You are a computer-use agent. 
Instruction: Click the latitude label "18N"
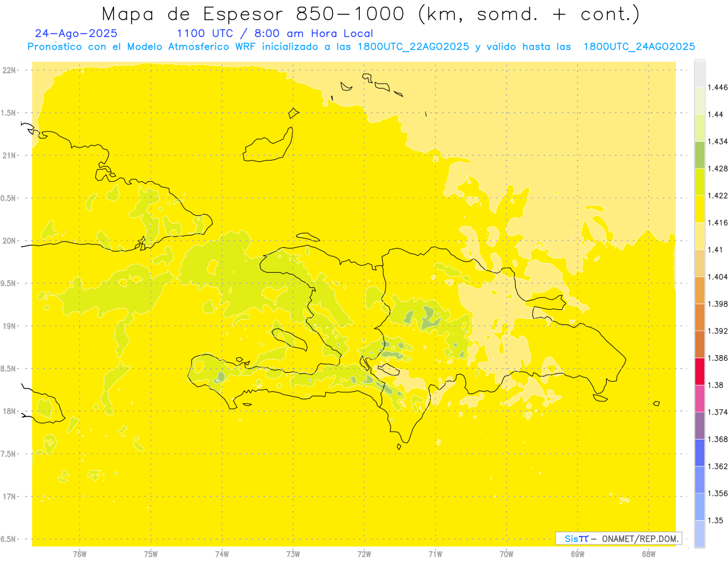pos(9,412)
